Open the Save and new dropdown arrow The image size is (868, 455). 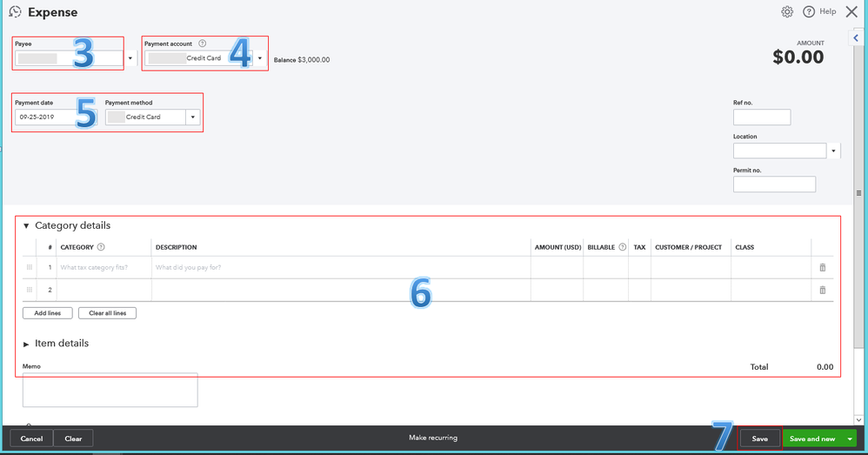849,438
